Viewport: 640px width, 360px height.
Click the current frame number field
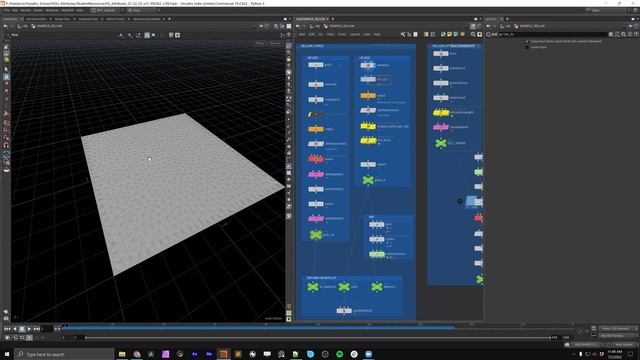(x=47, y=329)
